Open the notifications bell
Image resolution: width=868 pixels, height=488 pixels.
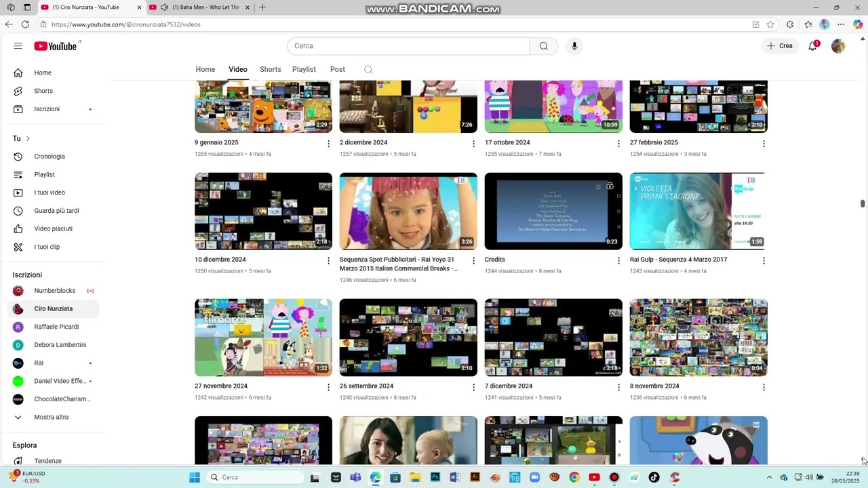coord(812,46)
